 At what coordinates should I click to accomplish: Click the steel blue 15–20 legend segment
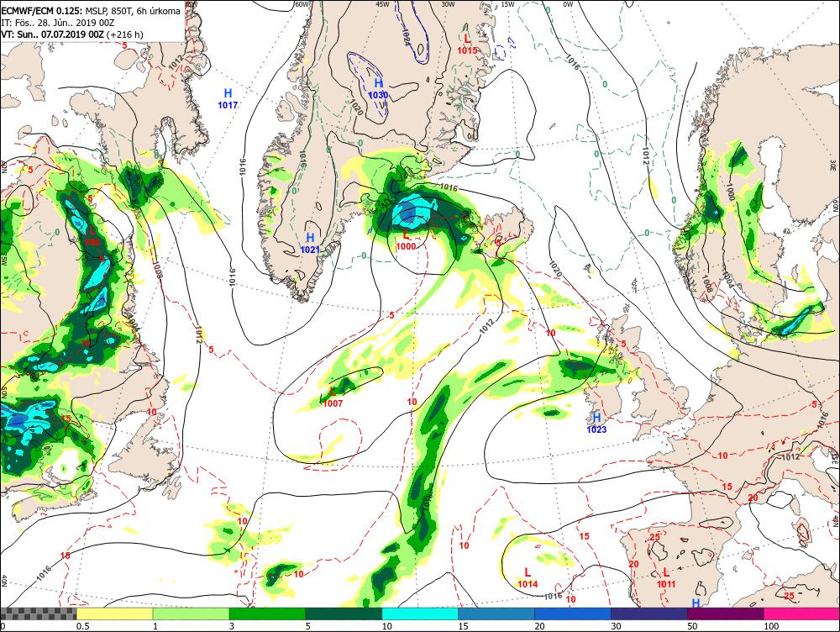pyautogui.click(x=496, y=614)
